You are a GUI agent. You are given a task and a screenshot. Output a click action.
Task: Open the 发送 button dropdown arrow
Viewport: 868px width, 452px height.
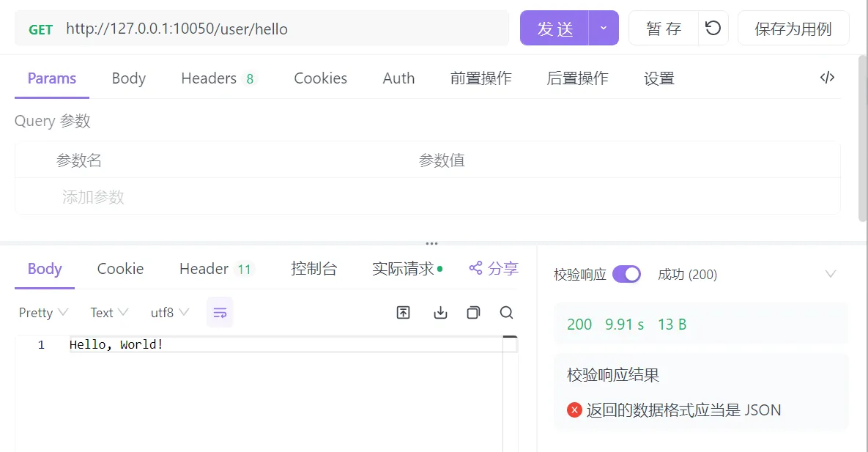click(604, 28)
